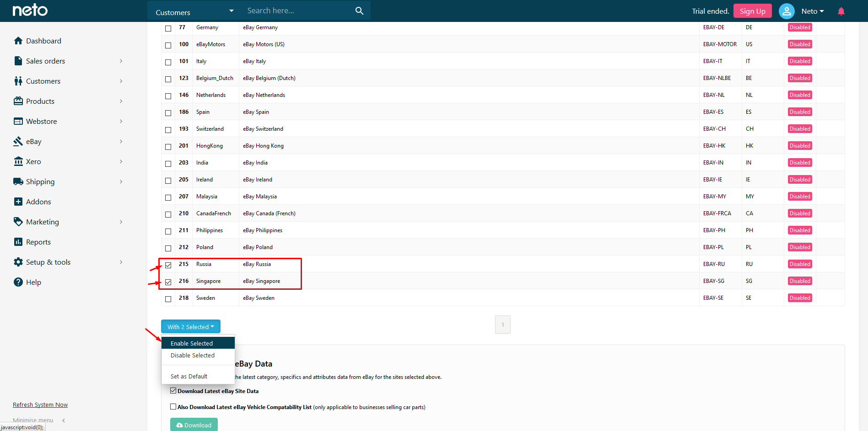Open Dashboard home icon

18,41
